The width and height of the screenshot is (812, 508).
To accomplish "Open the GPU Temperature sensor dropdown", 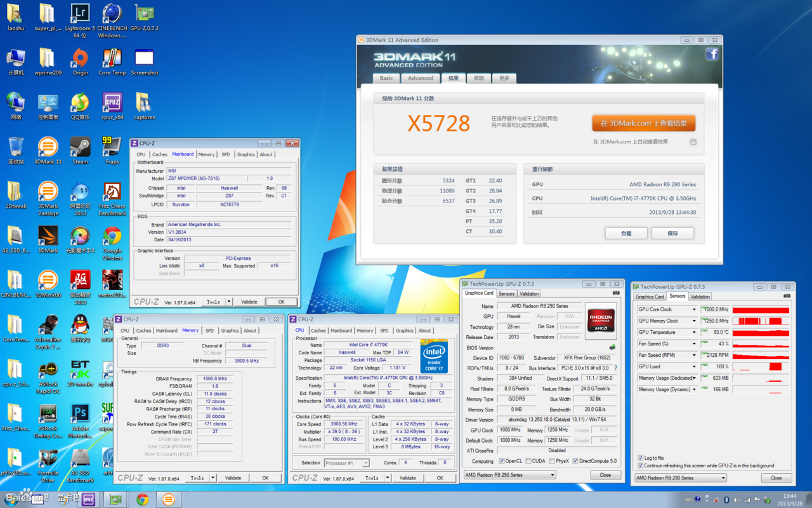I will pos(693,333).
